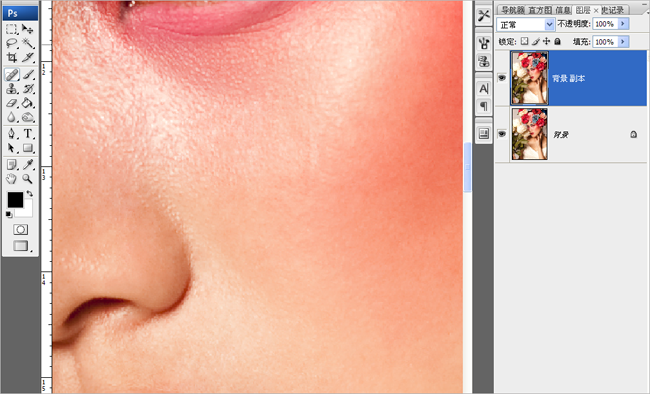Switch to the 信息 tab
Image resolution: width=650 pixels, height=394 pixels.
(x=562, y=10)
